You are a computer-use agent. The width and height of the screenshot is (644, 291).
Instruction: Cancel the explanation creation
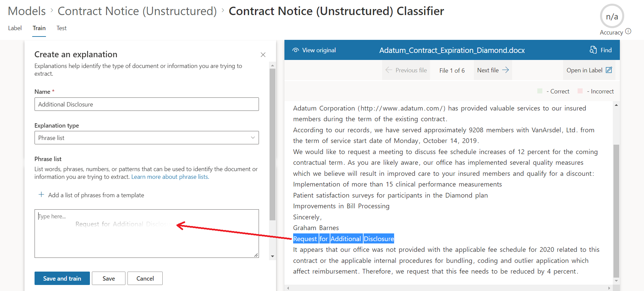[x=145, y=278]
